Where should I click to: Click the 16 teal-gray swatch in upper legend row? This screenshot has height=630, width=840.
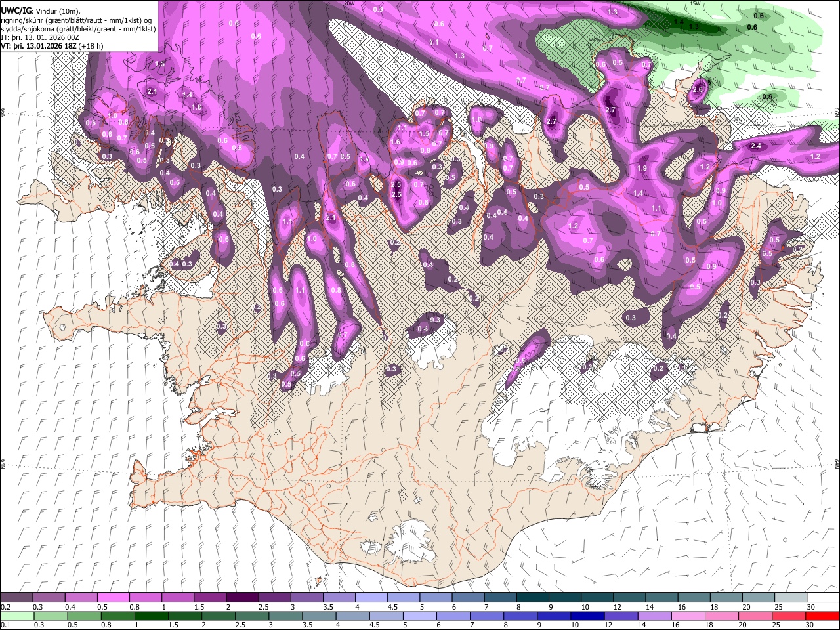tap(694, 598)
